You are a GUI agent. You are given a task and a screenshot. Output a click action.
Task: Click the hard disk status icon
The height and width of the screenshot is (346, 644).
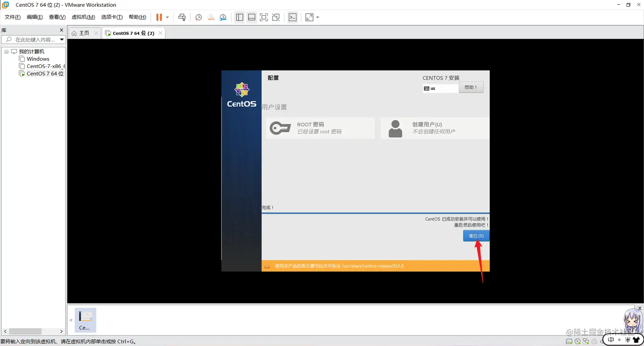tap(569, 341)
